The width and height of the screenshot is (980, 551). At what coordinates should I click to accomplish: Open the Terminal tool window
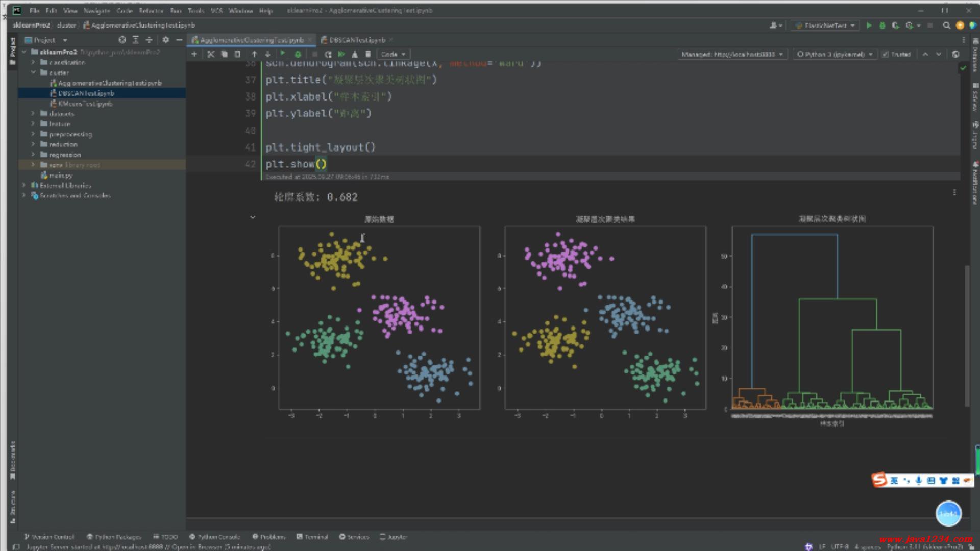(x=312, y=537)
